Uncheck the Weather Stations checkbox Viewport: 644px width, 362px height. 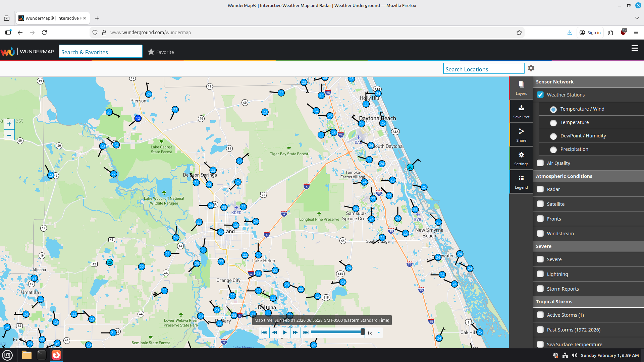(x=540, y=95)
